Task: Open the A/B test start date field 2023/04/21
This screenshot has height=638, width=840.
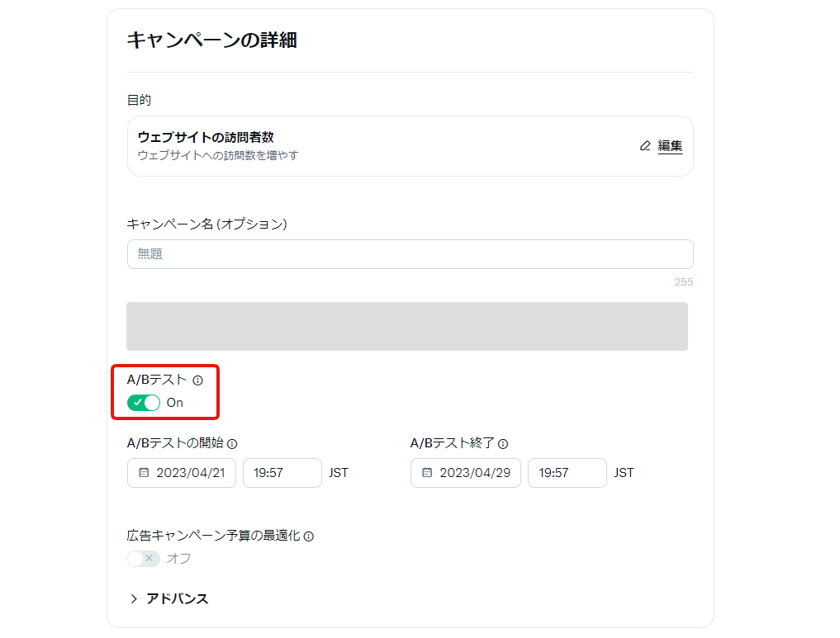Action: tap(182, 473)
